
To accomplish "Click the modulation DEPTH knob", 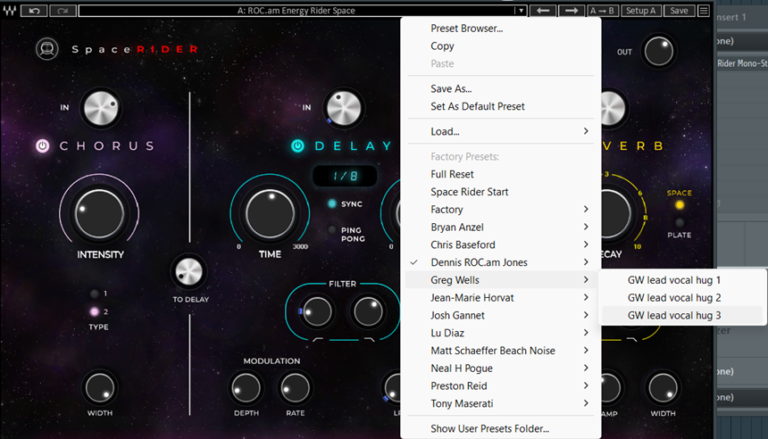I will [246, 388].
